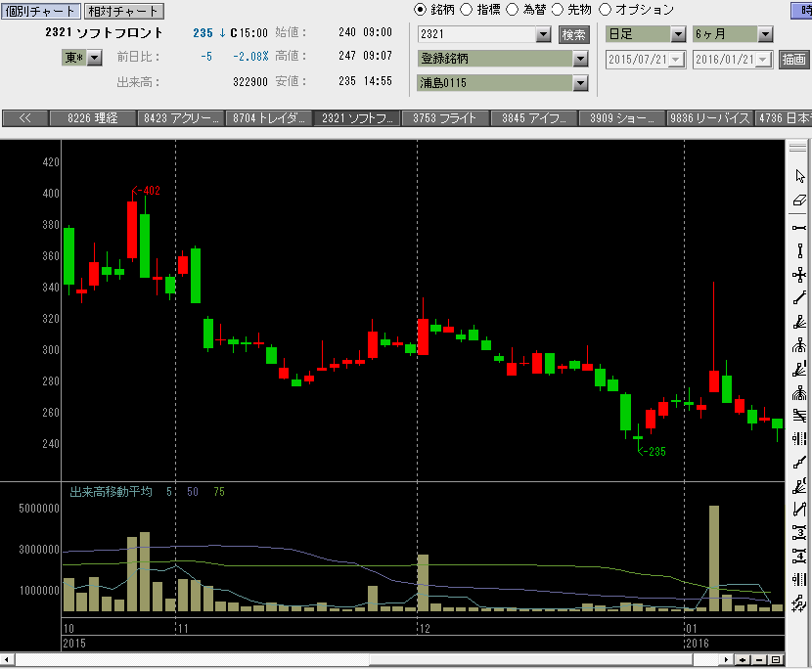Click the 出来高移動平均 indicator label
Screen dimensions: 812x669
point(111,492)
